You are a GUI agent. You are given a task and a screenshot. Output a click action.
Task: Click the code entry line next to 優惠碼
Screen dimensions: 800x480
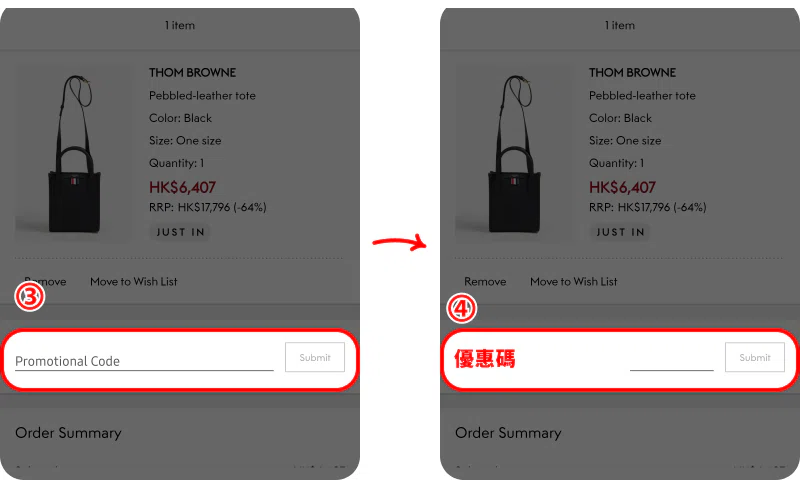(x=671, y=363)
